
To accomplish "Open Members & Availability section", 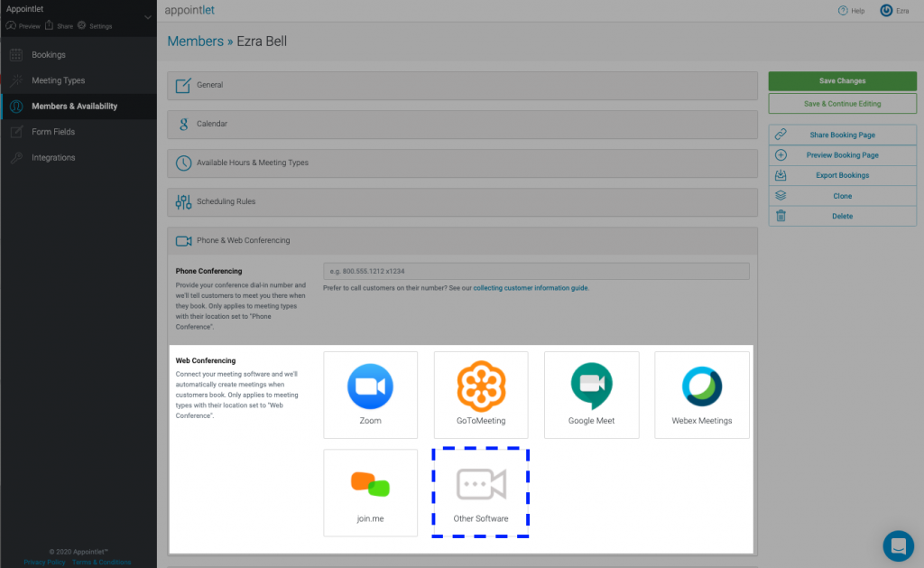I will coord(79,107).
